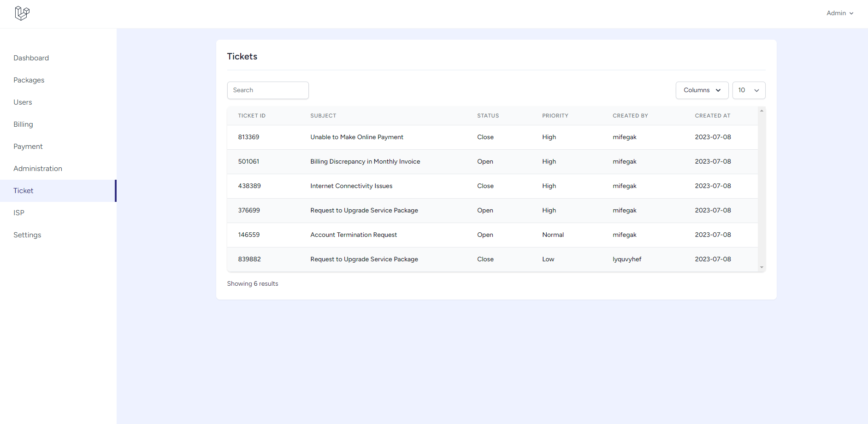Sort tickets by Ticket ID

pyautogui.click(x=252, y=115)
